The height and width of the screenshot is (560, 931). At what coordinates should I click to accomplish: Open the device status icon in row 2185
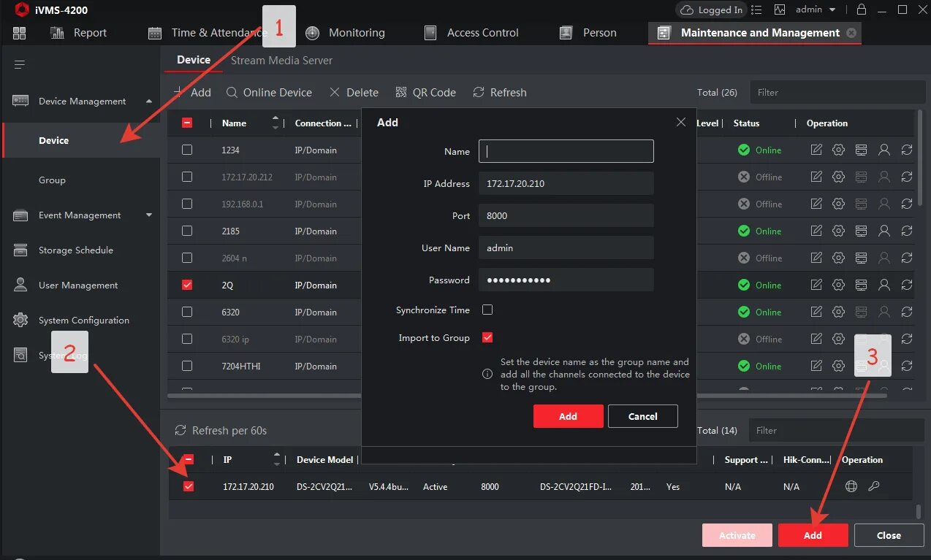pos(862,231)
